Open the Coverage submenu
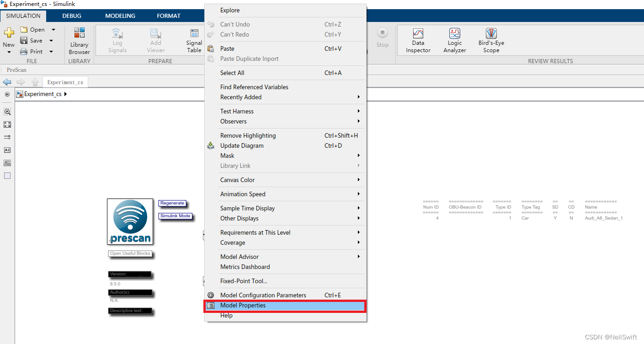This screenshot has height=344, width=644. click(285, 242)
